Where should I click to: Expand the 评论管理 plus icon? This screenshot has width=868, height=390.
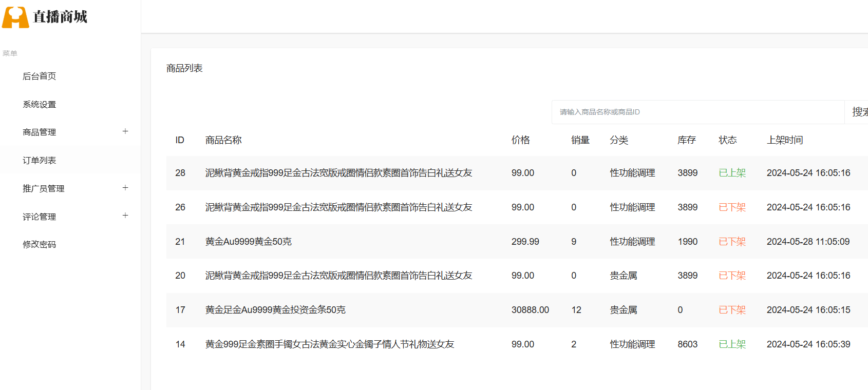tap(125, 216)
